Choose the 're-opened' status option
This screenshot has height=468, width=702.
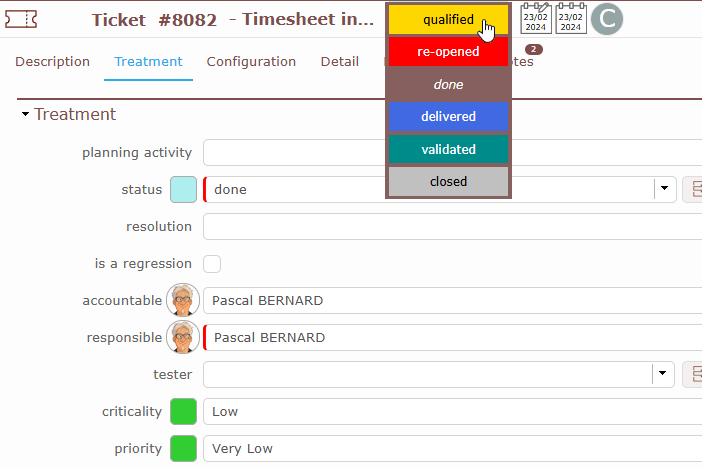pos(448,51)
